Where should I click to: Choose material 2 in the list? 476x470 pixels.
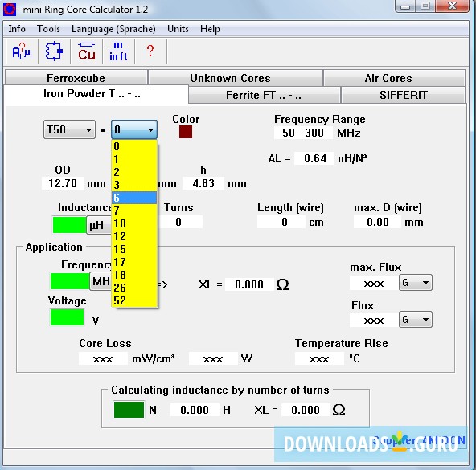pos(134,172)
